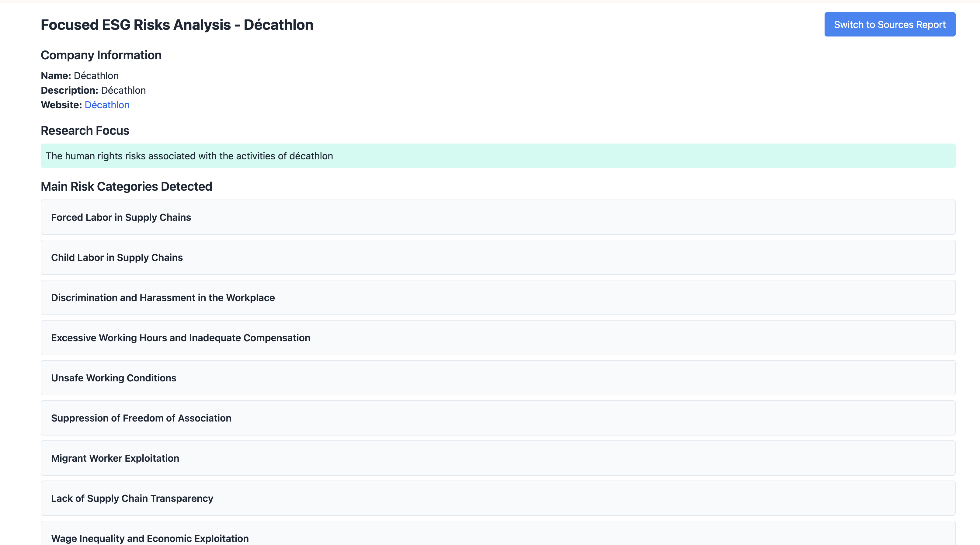
Task: Click the green research focus text box
Action: 498,156
